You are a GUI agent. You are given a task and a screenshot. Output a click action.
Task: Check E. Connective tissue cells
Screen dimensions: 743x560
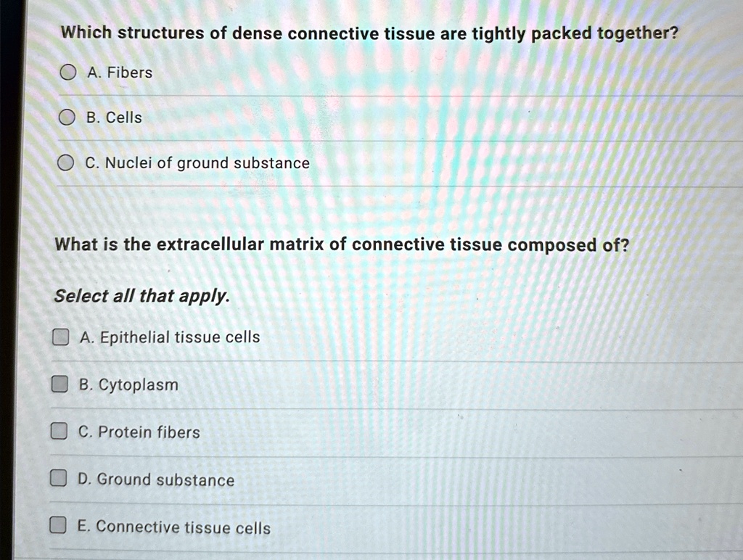tap(59, 527)
